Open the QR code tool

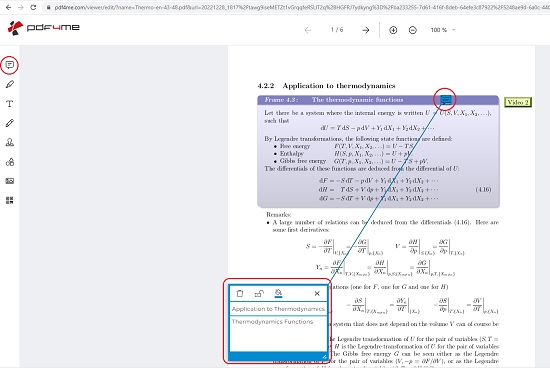10,200
